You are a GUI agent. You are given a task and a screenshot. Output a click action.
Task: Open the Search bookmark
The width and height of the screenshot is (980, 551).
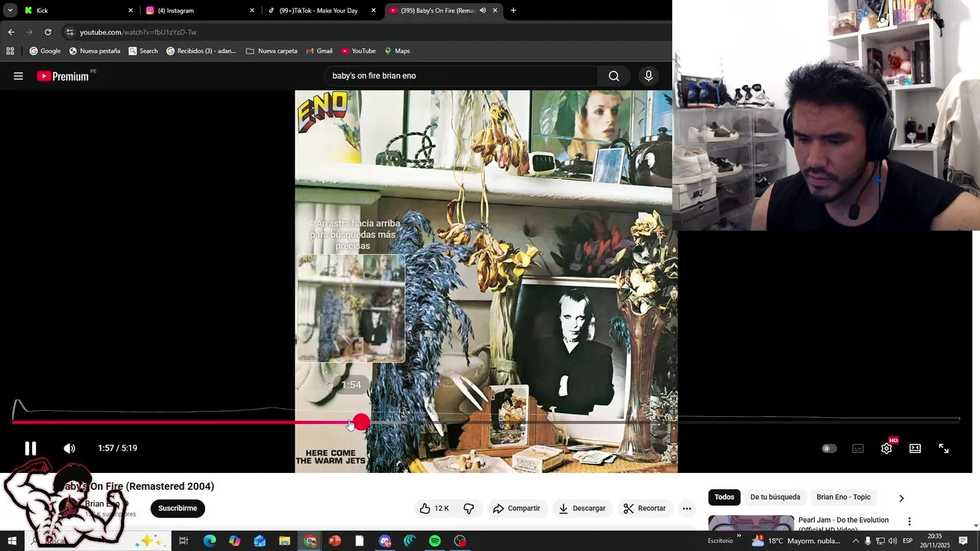tap(143, 51)
